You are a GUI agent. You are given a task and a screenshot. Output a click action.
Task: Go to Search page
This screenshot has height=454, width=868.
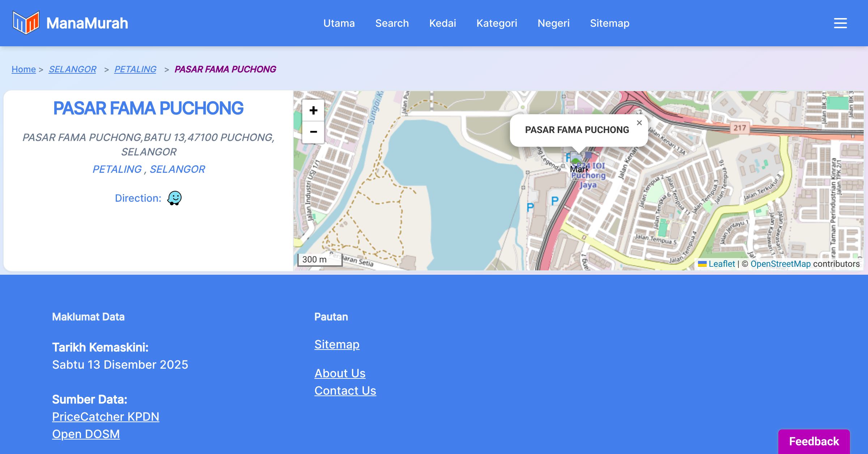coord(392,23)
